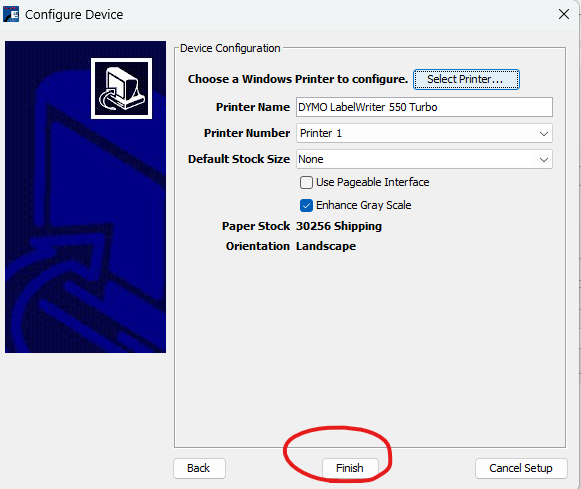The image size is (581, 489).
Task: Click the Finish button
Action: point(350,468)
